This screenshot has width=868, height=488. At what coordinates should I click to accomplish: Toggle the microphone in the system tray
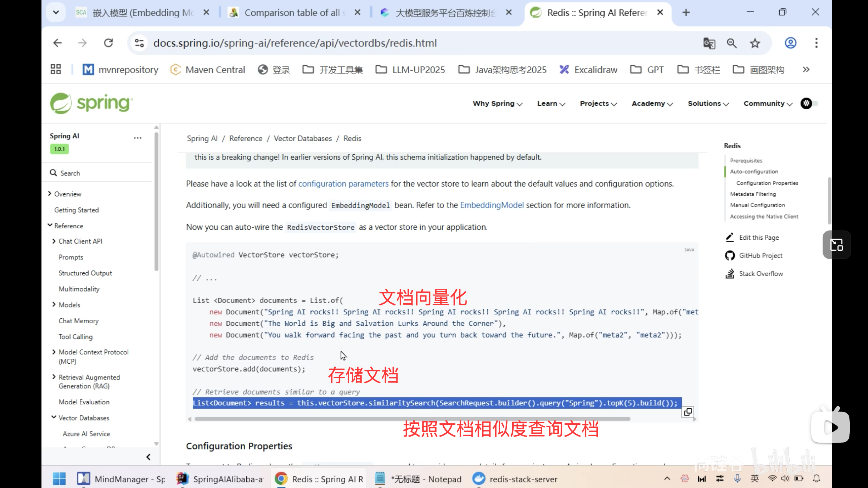pyautogui.click(x=738, y=479)
